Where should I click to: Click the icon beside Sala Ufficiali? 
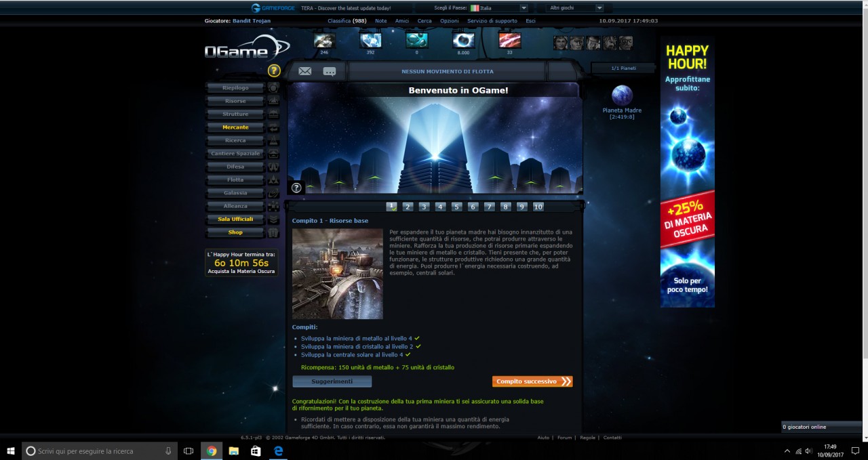(x=273, y=219)
